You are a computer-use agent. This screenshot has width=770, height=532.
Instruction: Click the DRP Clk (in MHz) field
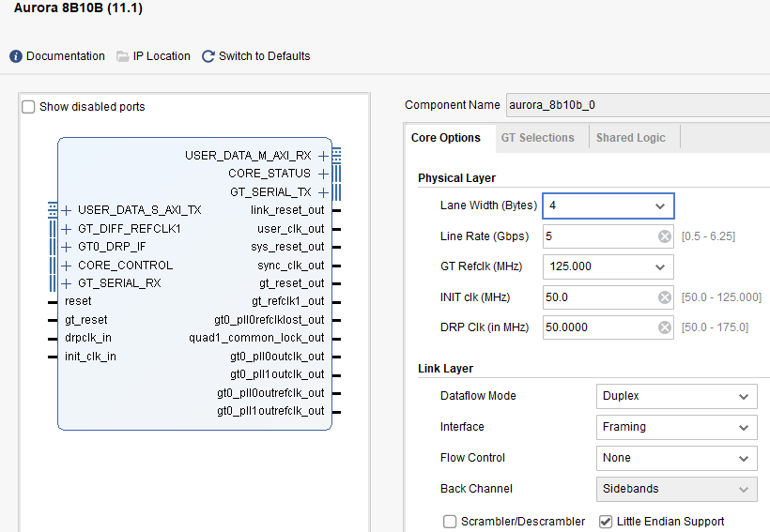(598, 327)
